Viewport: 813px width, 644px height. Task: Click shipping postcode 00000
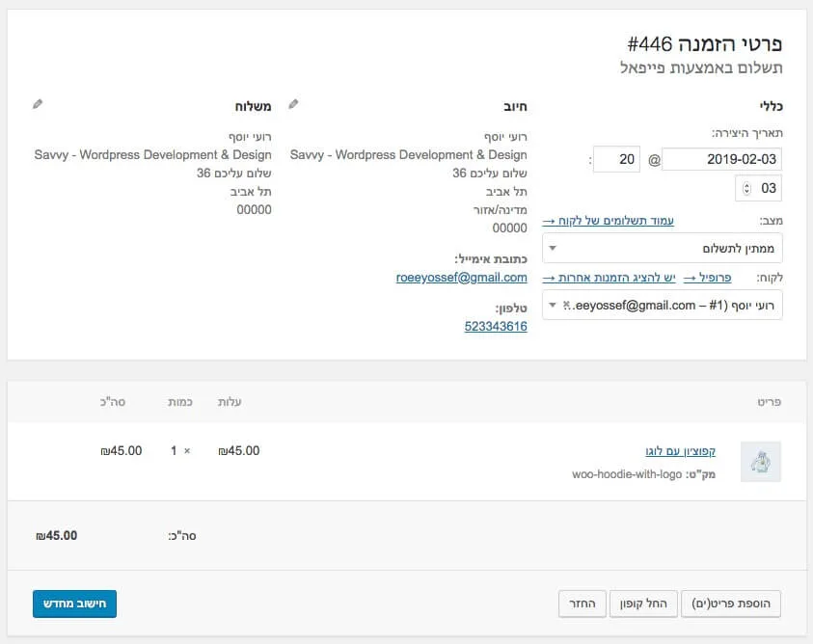[x=254, y=209]
